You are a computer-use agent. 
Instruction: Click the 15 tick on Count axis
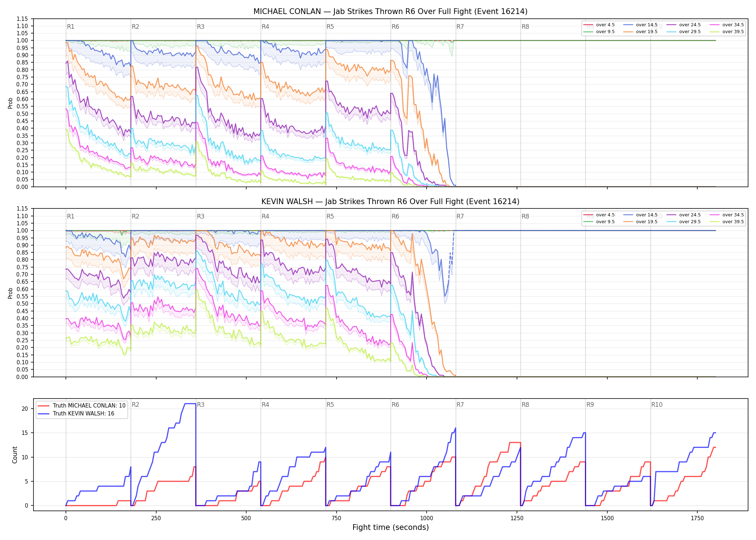click(25, 433)
